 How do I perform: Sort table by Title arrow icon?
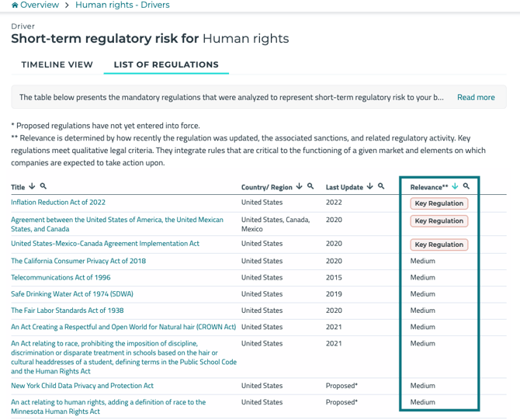[x=32, y=186]
